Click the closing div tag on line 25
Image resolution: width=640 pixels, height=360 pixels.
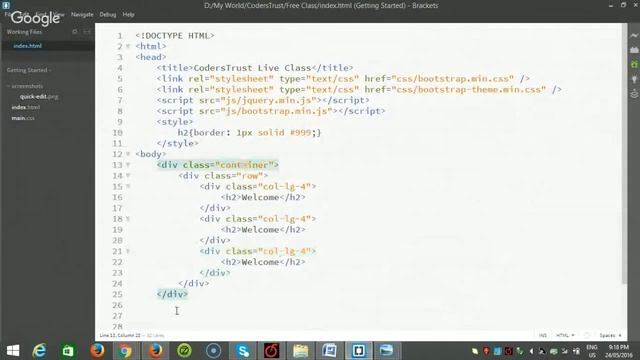(x=172, y=294)
